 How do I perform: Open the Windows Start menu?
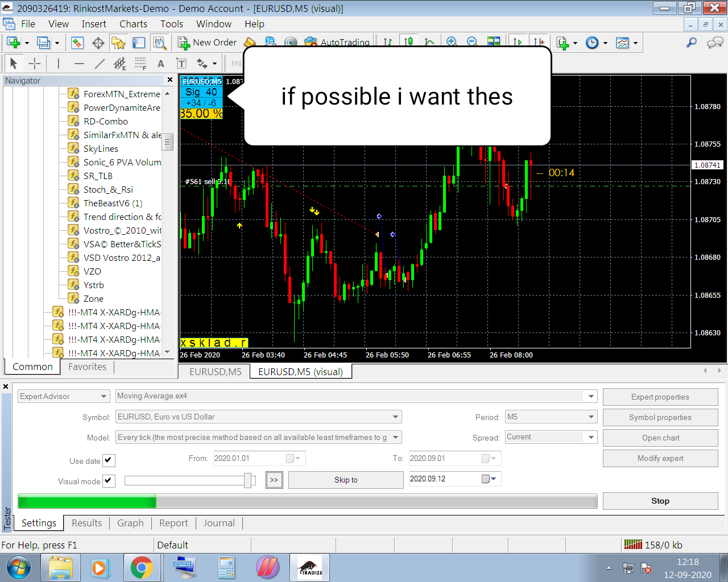19,567
